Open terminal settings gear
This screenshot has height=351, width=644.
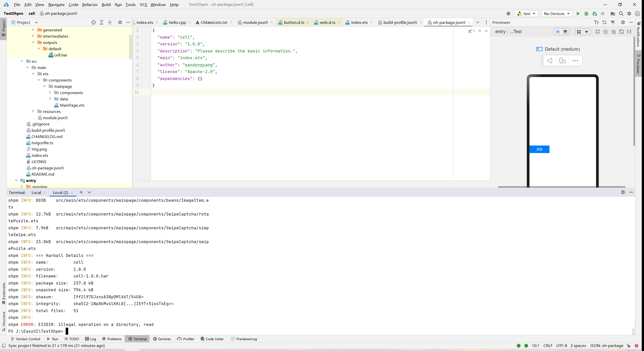click(x=623, y=192)
